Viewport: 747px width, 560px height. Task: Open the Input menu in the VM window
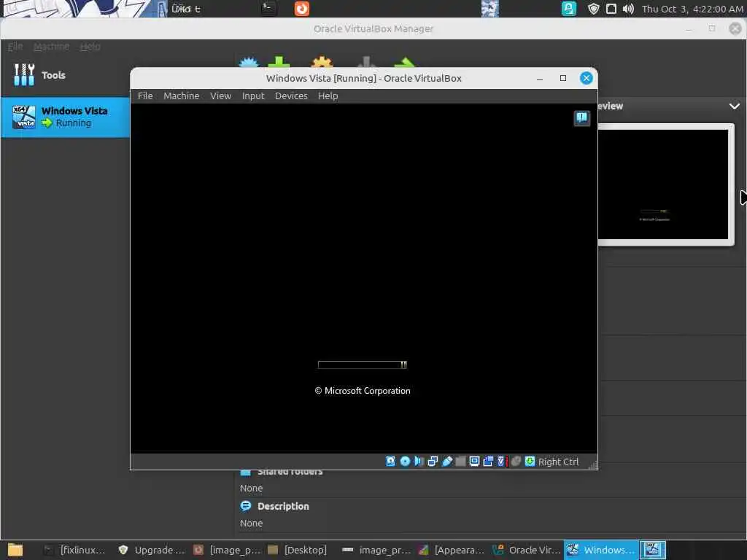(x=253, y=96)
